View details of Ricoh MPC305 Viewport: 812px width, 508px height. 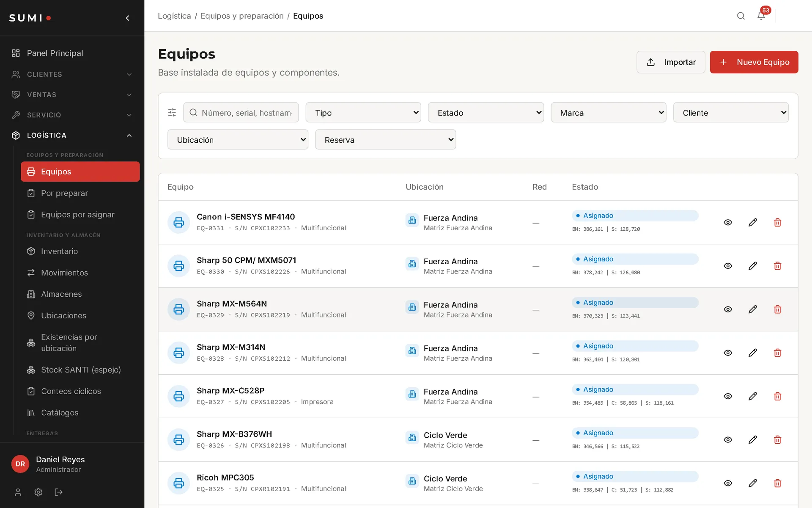click(728, 483)
